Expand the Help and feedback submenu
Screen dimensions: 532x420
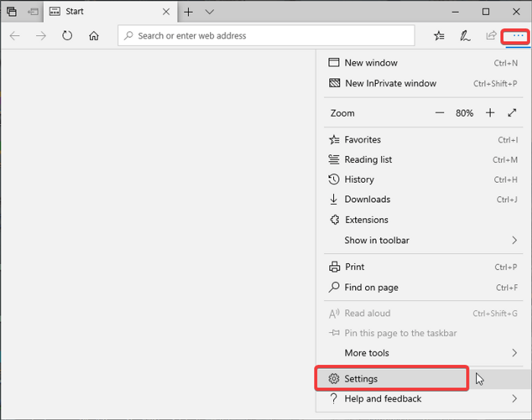(x=424, y=399)
